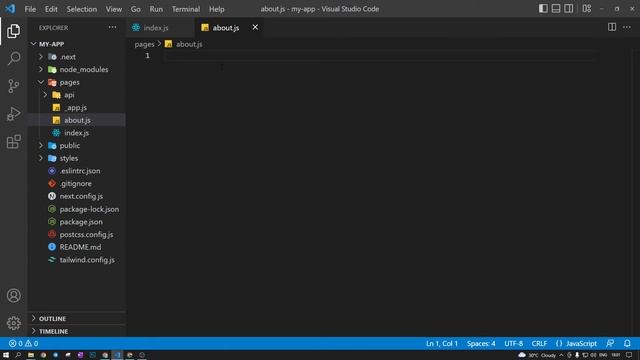Viewport: 640px width, 360px height.
Task: Open the View menu
Action: (x=114, y=9)
